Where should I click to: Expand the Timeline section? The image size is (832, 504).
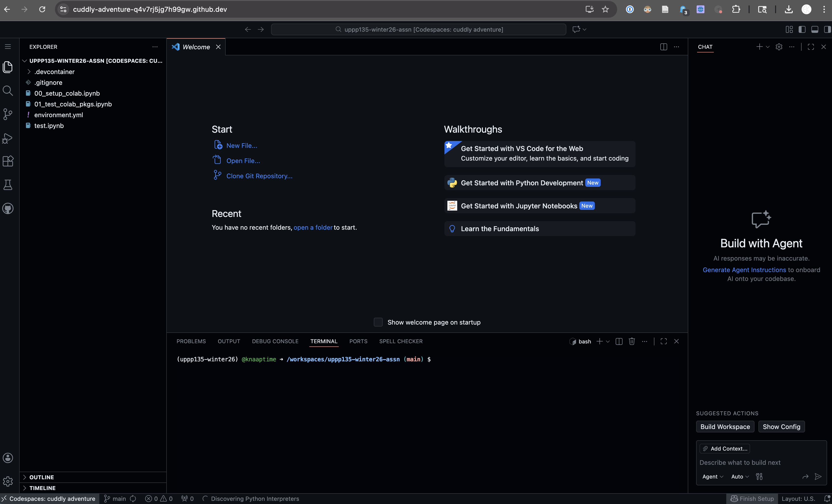[x=24, y=488]
